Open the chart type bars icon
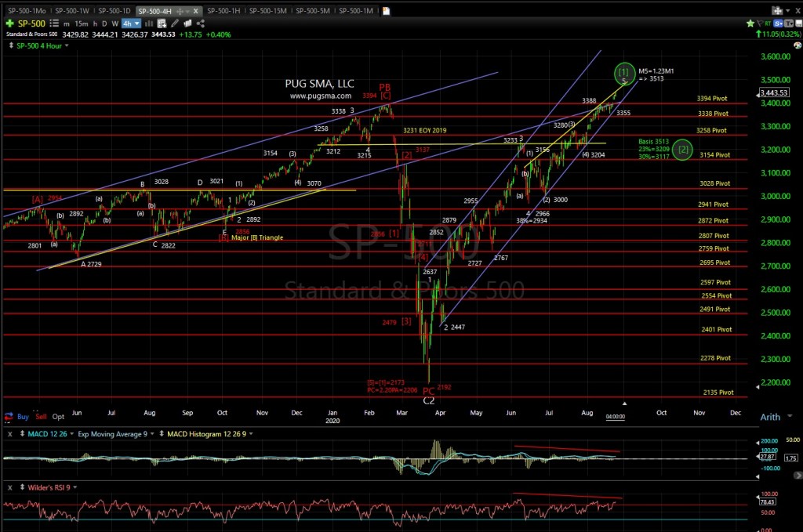 [149, 24]
